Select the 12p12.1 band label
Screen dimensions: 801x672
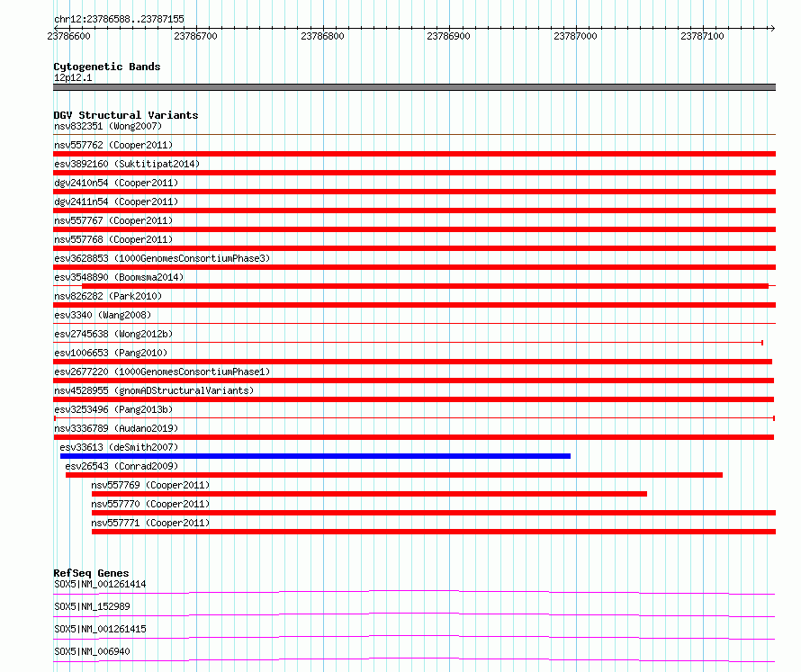click(x=73, y=77)
